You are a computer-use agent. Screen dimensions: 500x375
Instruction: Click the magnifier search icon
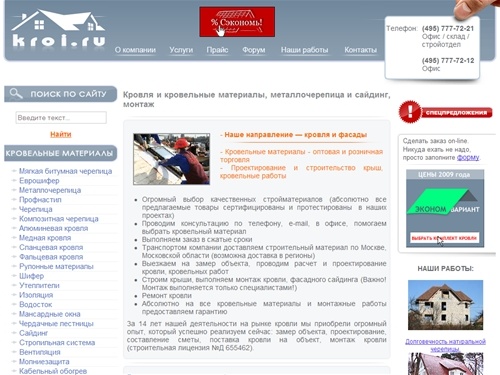(16, 93)
